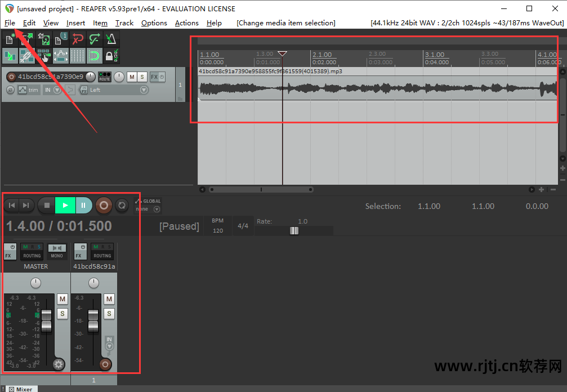The image size is (567, 392).
Task: Open the File menu
Action: [x=10, y=23]
